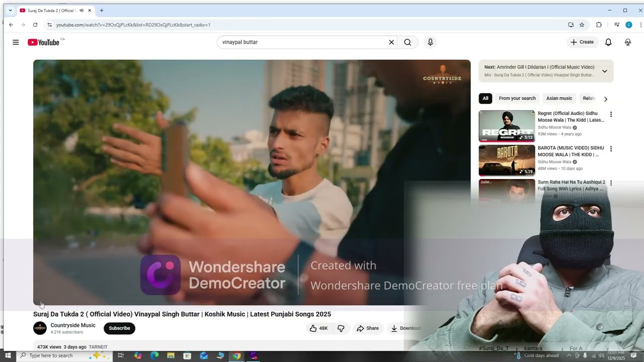This screenshot has width=644, height=362.
Task: Show more filter chips with right arrow
Action: (x=606, y=99)
